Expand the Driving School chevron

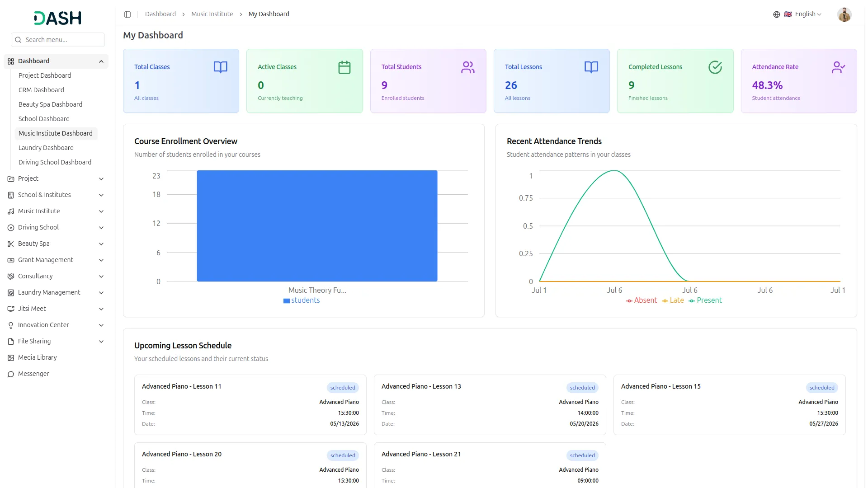[x=101, y=228]
